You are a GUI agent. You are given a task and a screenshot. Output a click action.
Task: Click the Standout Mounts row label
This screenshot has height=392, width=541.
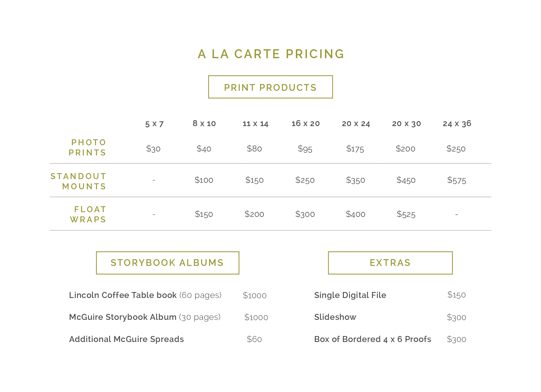click(79, 181)
